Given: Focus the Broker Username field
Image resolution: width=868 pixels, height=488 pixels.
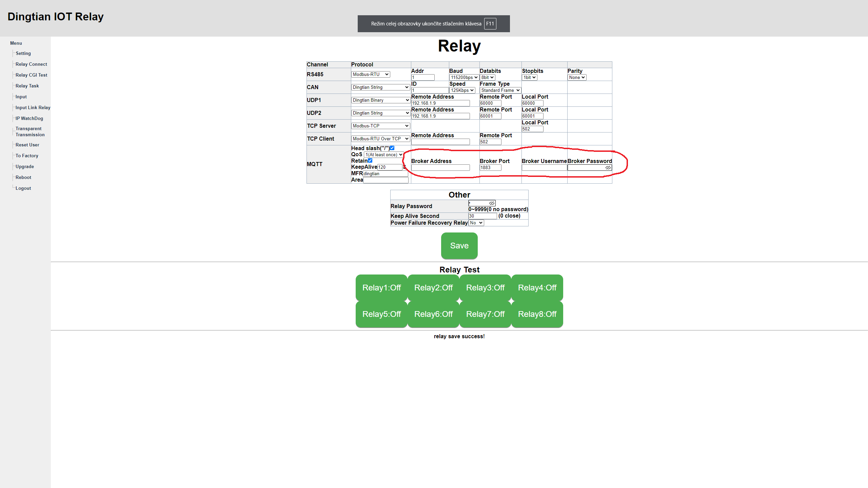Looking at the screenshot, I should pyautogui.click(x=544, y=167).
